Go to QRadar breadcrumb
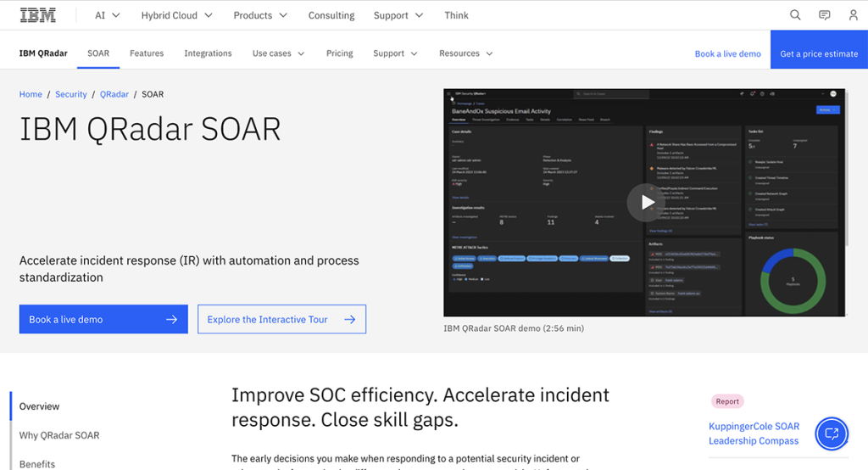The height and width of the screenshot is (470, 868). coord(114,94)
